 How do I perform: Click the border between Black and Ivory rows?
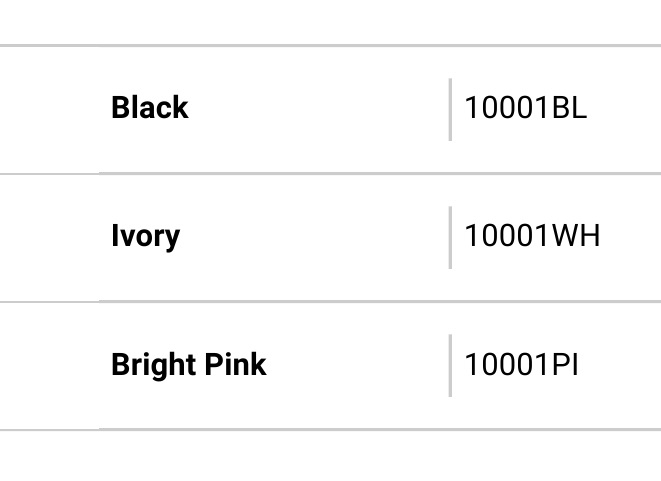click(x=330, y=173)
